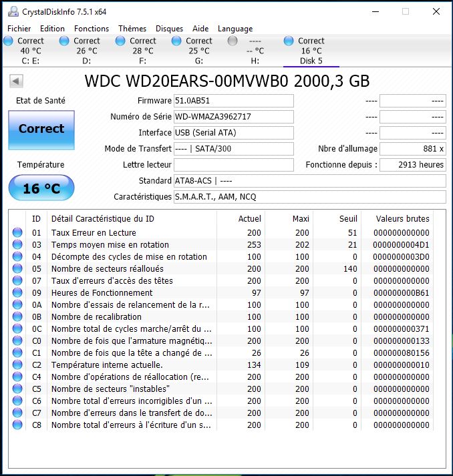Image resolution: width=453 pixels, height=476 pixels.
Task: Open the Fonctions menu
Action: [92, 29]
